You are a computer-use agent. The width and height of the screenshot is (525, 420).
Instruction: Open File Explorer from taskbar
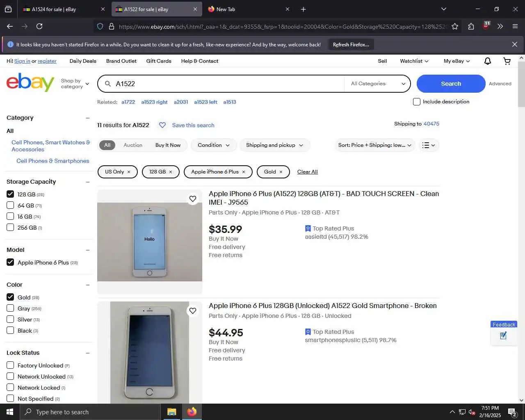[171, 412]
